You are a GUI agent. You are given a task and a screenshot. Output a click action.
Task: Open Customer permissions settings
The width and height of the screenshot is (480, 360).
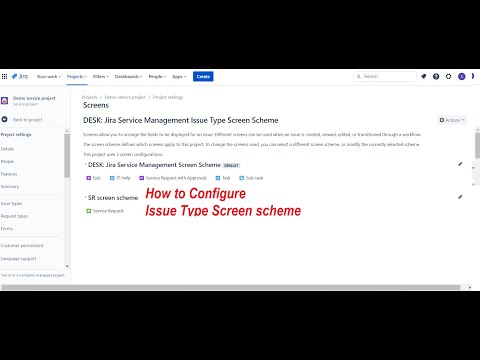click(x=22, y=245)
